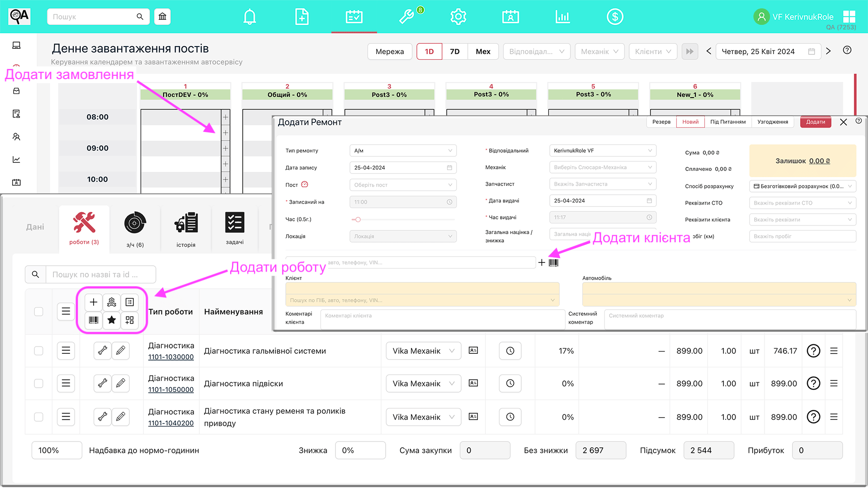Viewport: 868px width, 488px height.
Task: Click ID card icon in Діагностика гальмівної системи row
Action: click(473, 351)
